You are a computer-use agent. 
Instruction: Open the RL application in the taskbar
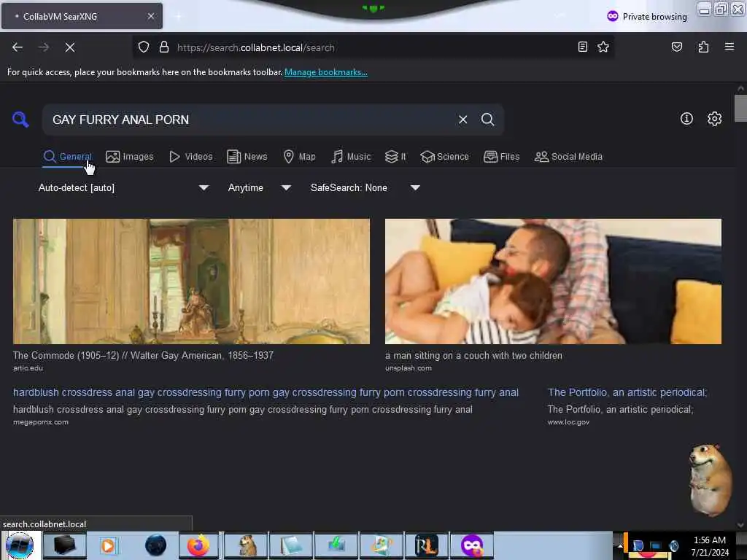[x=425, y=545]
